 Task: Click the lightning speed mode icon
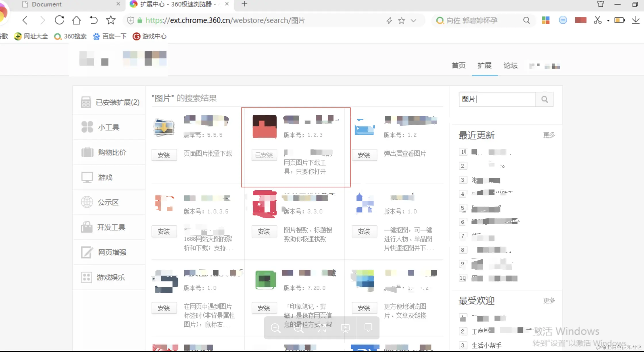389,20
